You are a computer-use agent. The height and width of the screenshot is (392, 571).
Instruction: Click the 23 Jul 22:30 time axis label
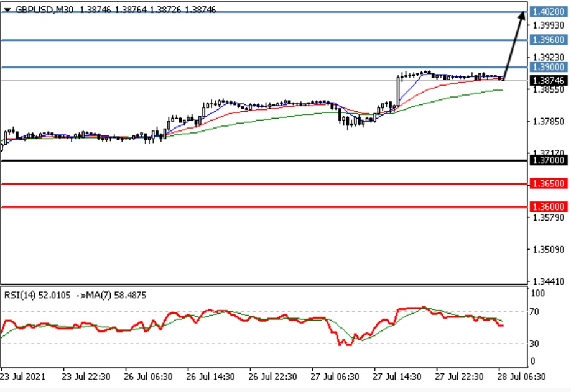pyautogui.click(x=86, y=376)
